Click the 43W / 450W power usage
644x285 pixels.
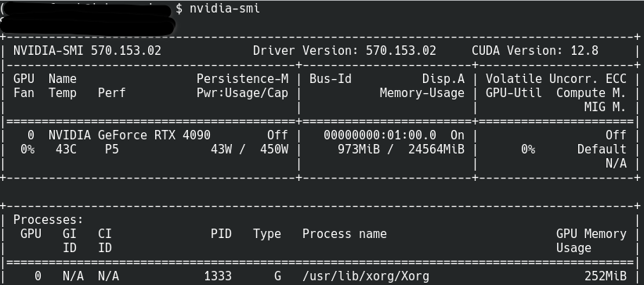point(249,149)
